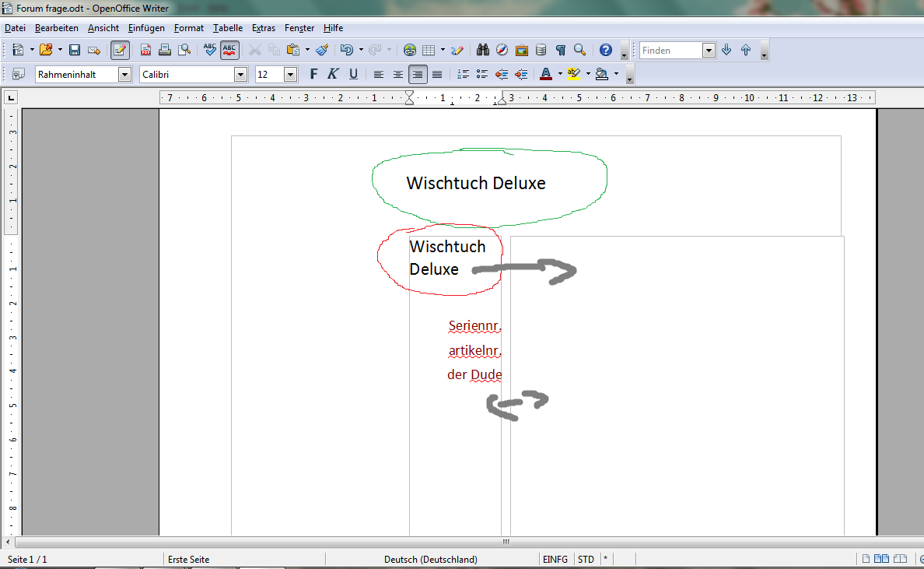Align text left
This screenshot has width=924, height=569.
[378, 74]
